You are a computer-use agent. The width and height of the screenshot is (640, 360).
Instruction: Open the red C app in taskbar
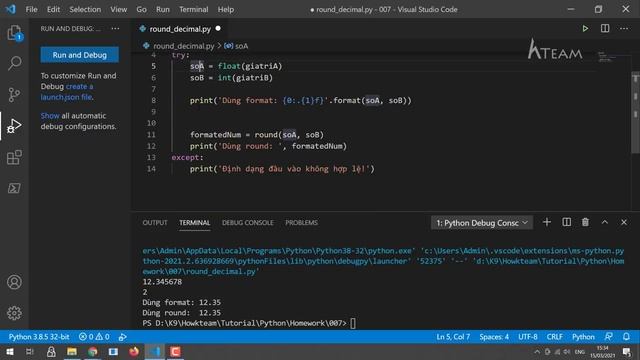[x=176, y=351]
